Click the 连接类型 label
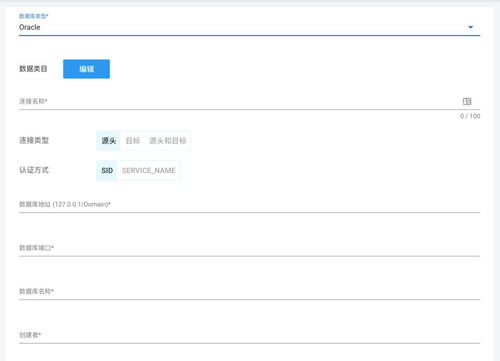Screen dimensions: 500x361 coord(34,140)
